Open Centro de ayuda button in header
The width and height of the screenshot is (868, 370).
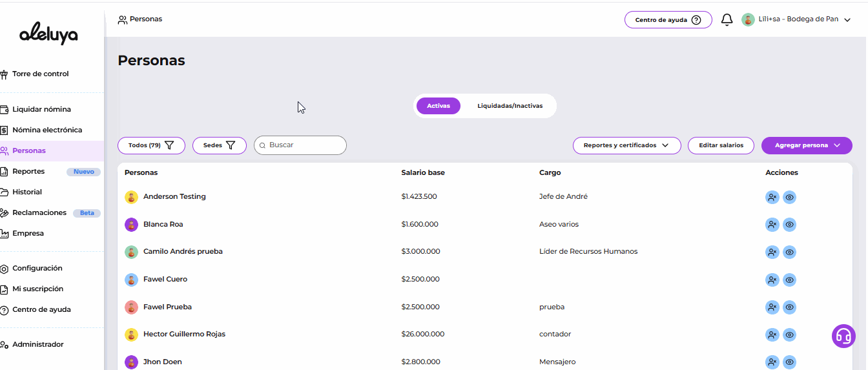(x=668, y=20)
